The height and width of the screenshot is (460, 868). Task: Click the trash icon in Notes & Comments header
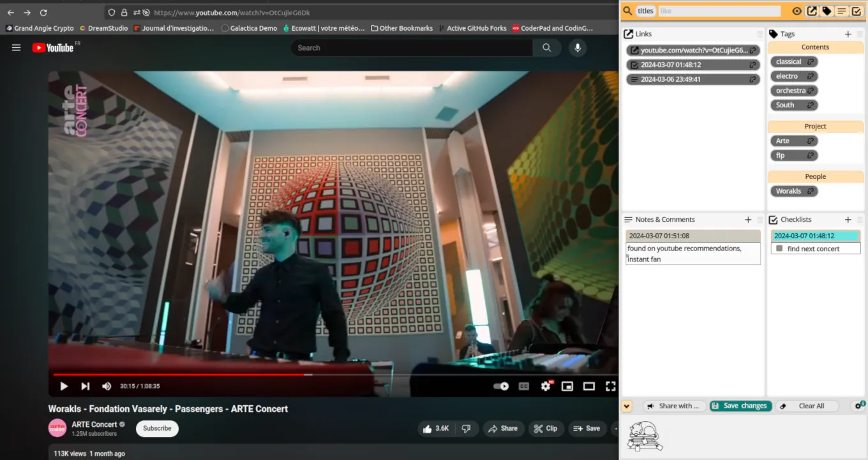point(759,220)
